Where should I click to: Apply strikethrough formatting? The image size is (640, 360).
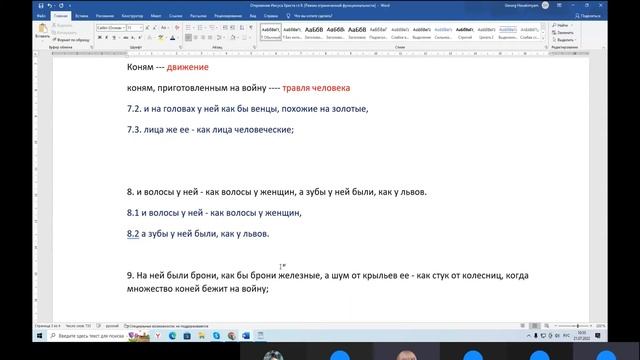pos(125,38)
